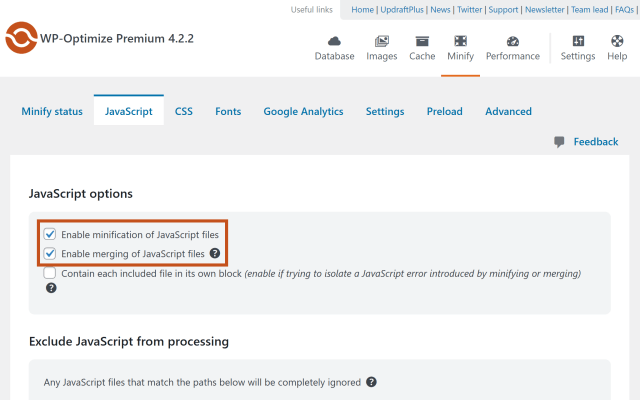The height and width of the screenshot is (400, 640).
Task: Open the Help lifebuoy icon
Action: point(617,41)
